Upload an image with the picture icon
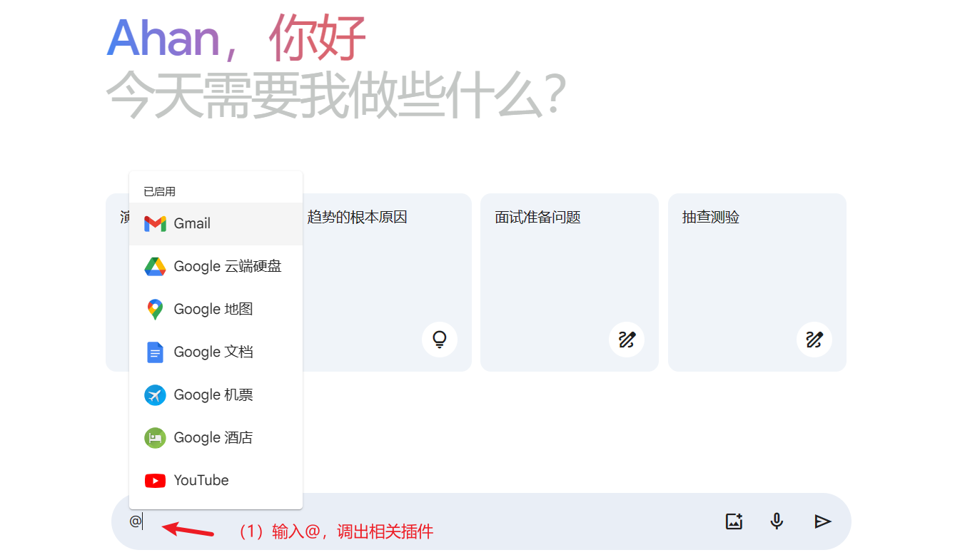 (734, 521)
